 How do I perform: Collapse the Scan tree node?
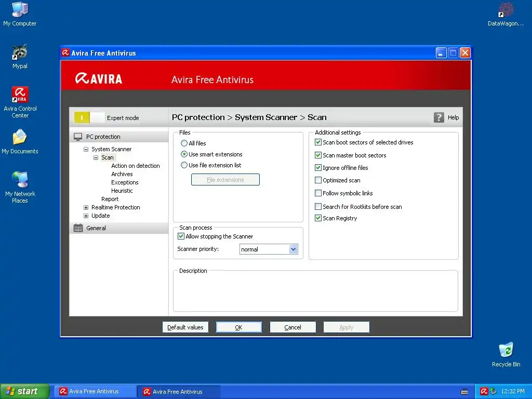(x=96, y=157)
